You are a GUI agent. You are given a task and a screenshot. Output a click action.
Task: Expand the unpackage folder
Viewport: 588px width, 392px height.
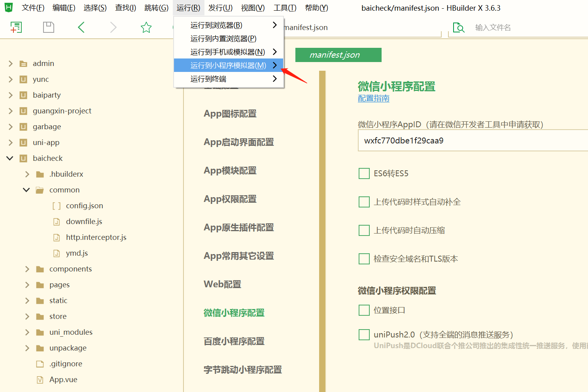pos(27,348)
